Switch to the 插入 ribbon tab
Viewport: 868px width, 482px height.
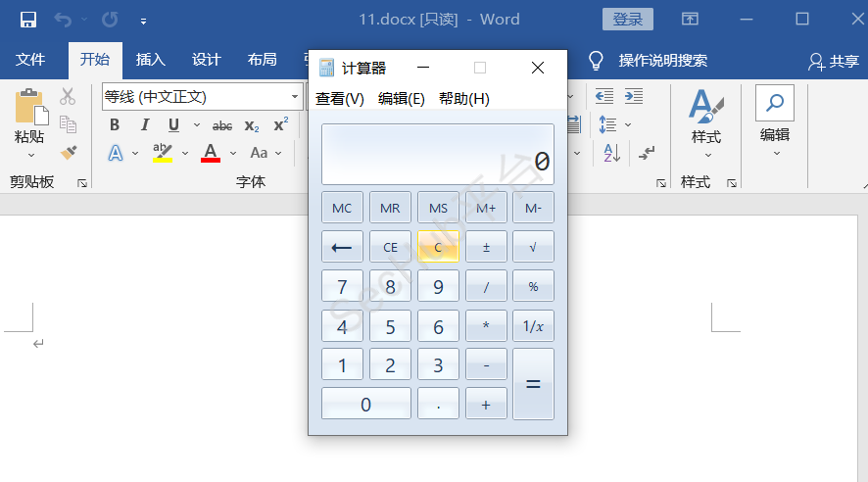[151, 59]
